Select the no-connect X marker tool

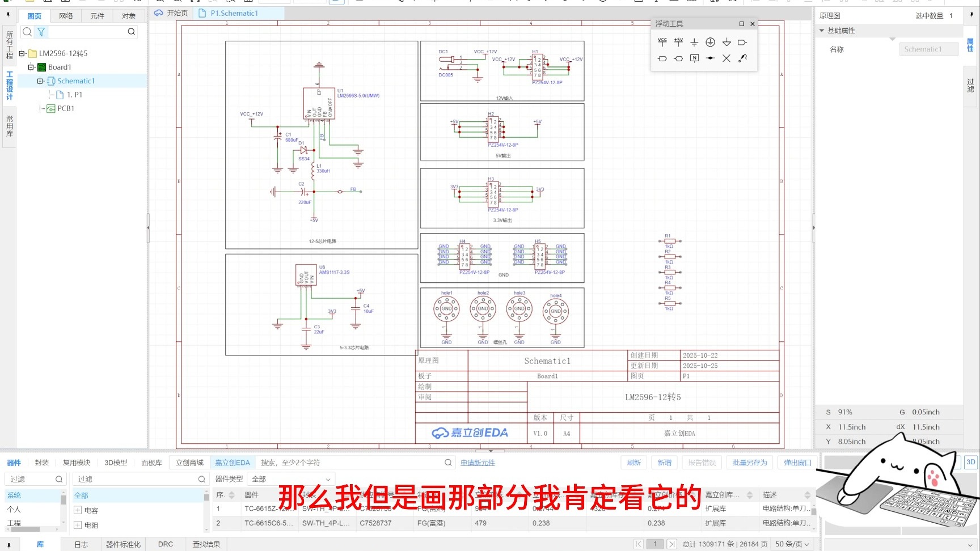[x=726, y=58]
